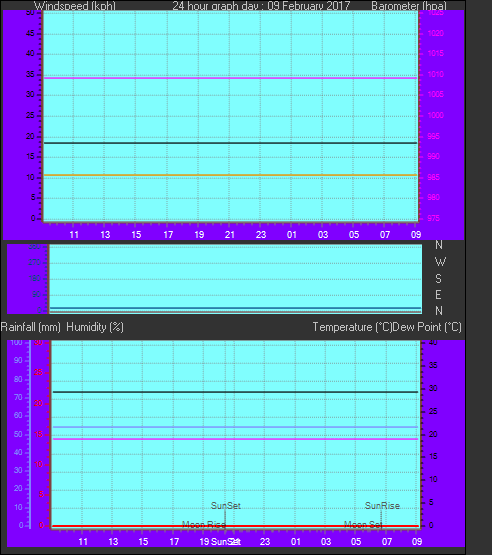
Task: Click the SunRise marker label
Action: [x=382, y=506]
